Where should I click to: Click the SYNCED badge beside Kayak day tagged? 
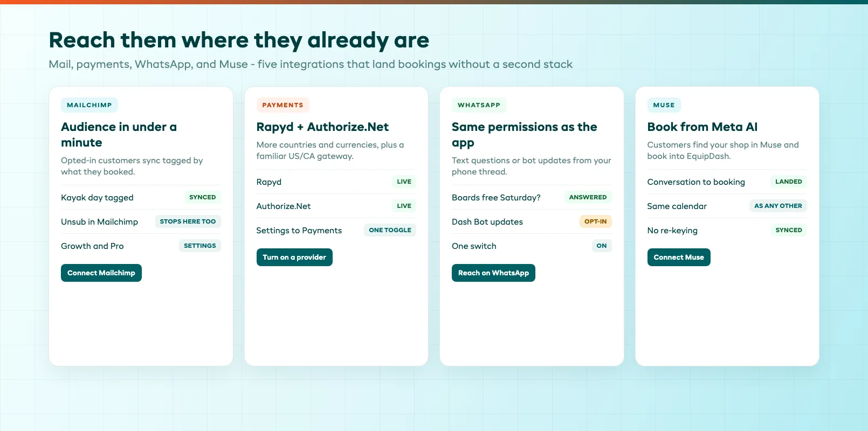[x=203, y=197]
